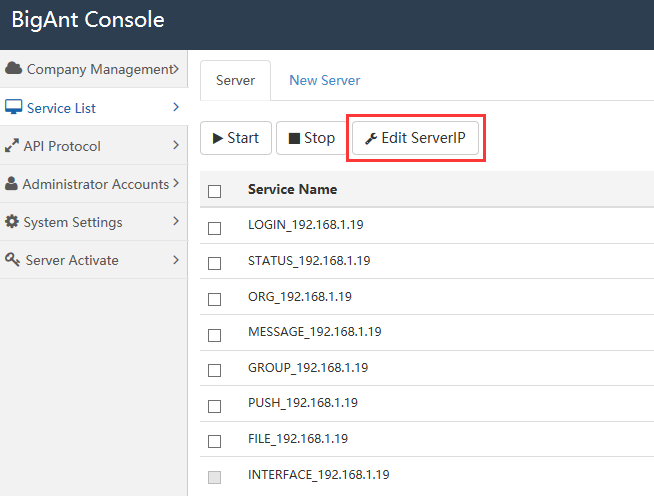
Task: Toggle the FILE_192.168.1.19 checkbox
Action: point(214,441)
